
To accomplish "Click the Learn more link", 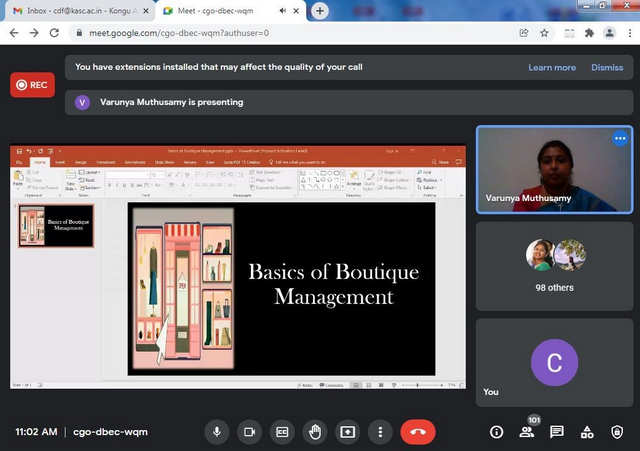I will pyautogui.click(x=551, y=68).
